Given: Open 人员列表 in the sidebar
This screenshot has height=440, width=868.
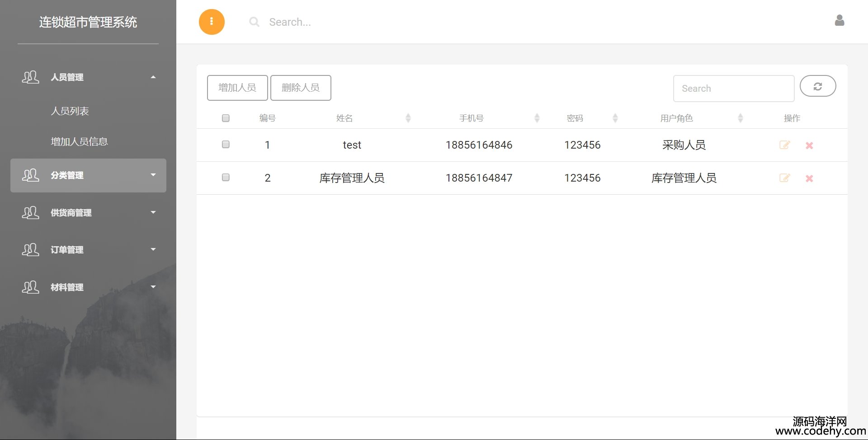Looking at the screenshot, I should (x=70, y=111).
